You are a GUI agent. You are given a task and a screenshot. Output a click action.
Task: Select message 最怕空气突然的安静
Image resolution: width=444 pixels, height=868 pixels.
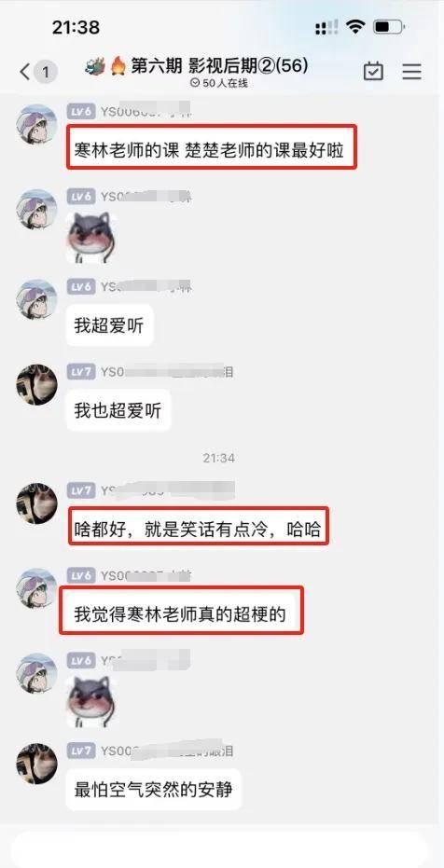pyautogui.click(x=153, y=790)
